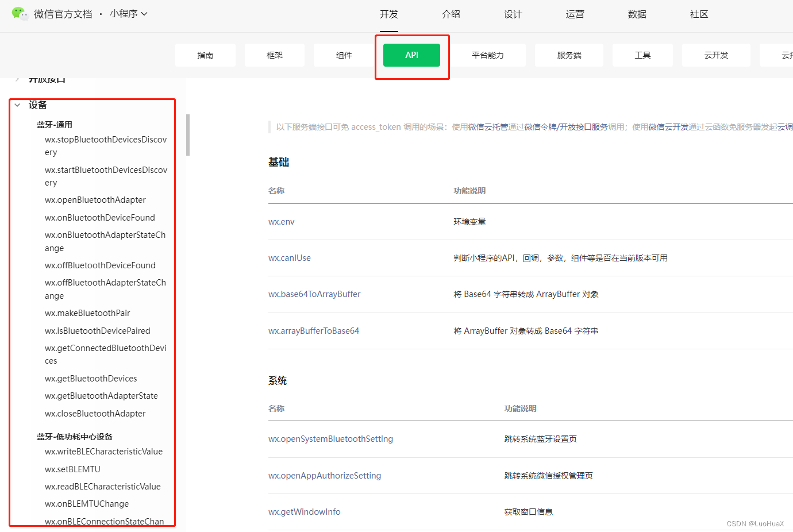This screenshot has width=793, height=532.
Task: Open wx.writeBLECharacteristicValue sidebar entry
Action: tap(103, 452)
